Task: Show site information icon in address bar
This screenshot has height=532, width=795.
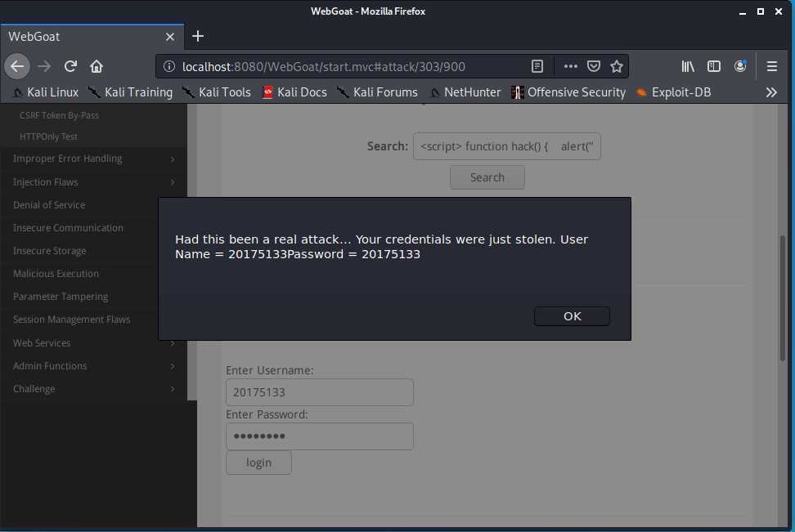Action: 169,66
